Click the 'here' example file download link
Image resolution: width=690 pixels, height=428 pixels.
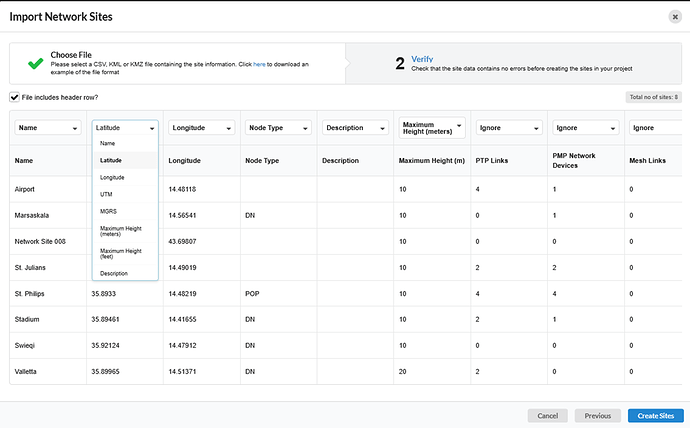coord(259,64)
